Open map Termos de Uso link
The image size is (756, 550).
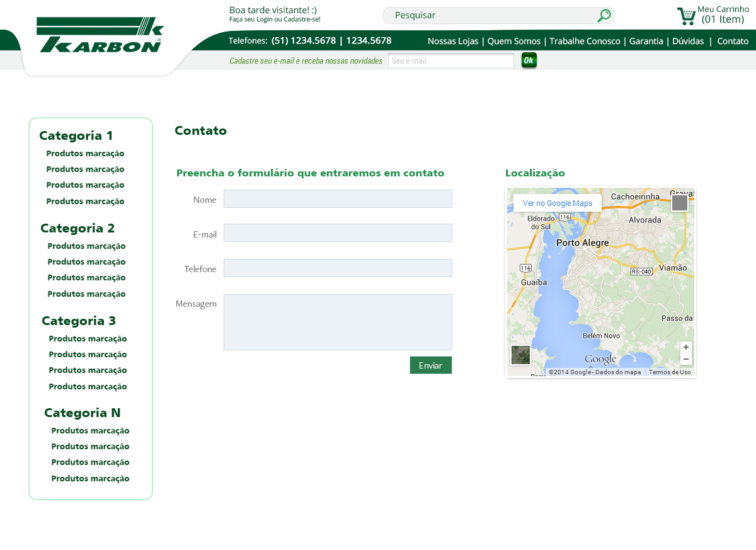click(x=670, y=372)
